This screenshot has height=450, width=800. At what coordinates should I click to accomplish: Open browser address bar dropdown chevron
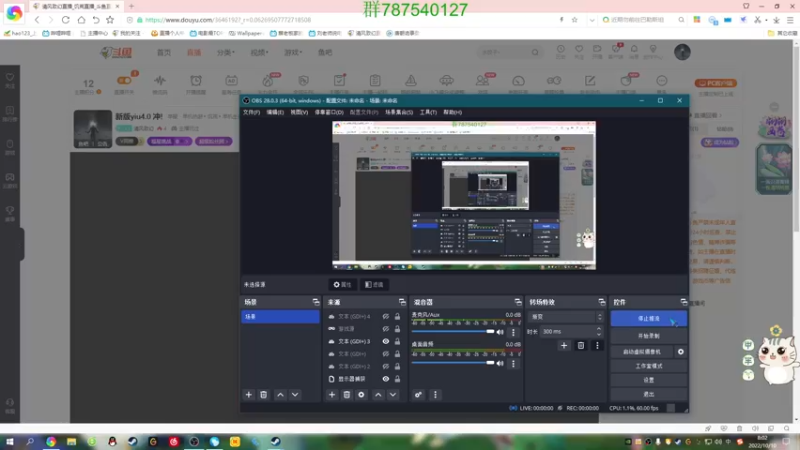pos(591,20)
